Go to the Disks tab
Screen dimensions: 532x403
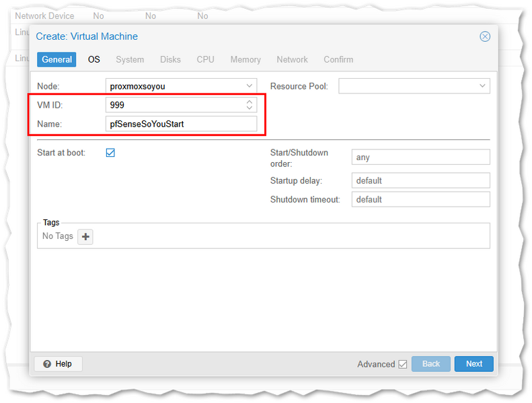(170, 59)
